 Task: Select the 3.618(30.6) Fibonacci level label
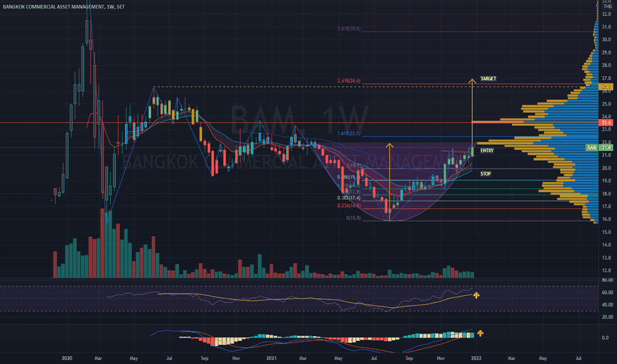[349, 28]
